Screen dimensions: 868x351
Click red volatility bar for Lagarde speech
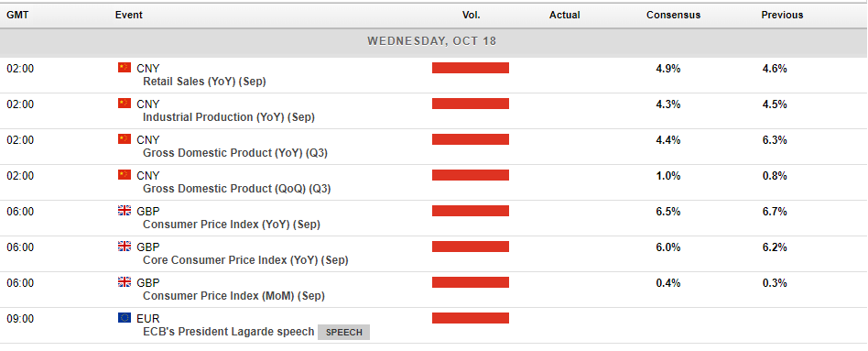471,318
